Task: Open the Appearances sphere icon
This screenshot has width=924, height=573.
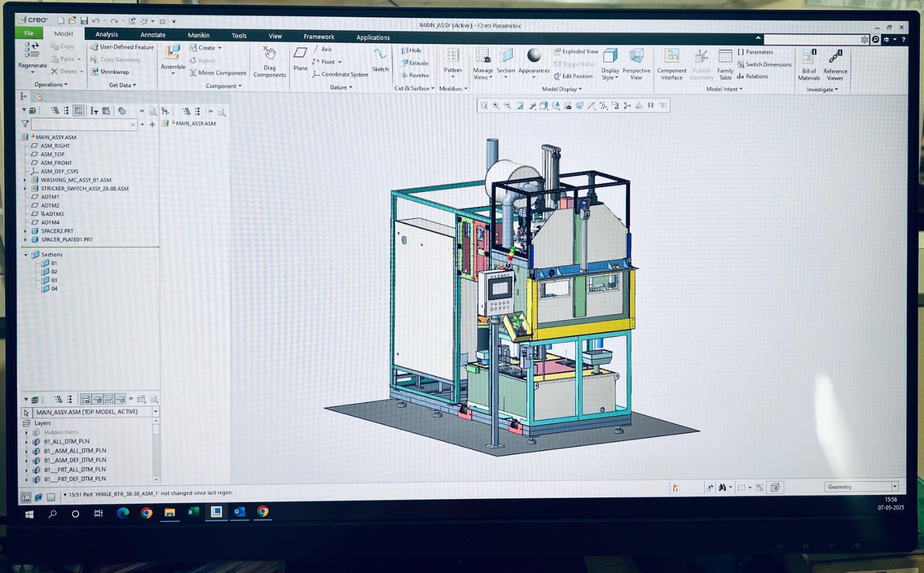Action: [x=534, y=55]
